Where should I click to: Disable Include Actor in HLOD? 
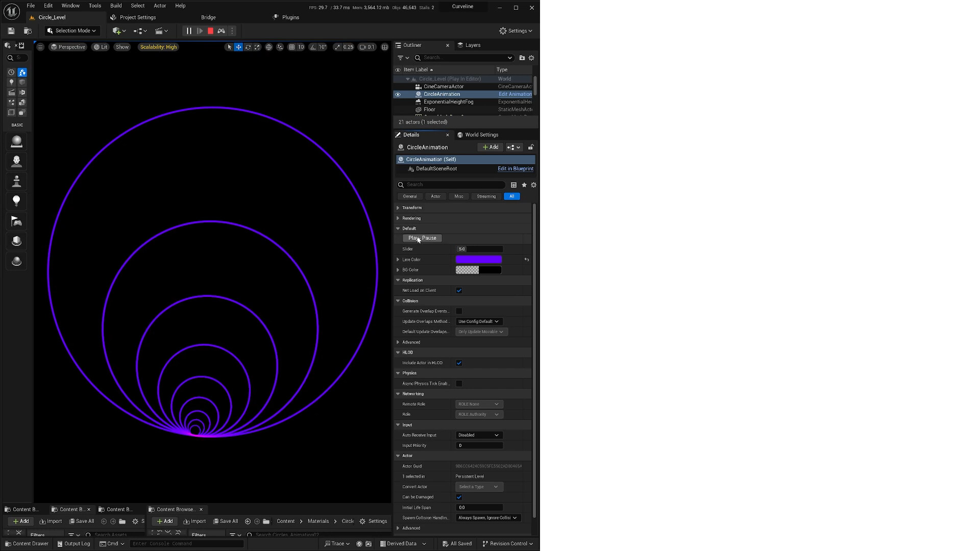click(459, 363)
